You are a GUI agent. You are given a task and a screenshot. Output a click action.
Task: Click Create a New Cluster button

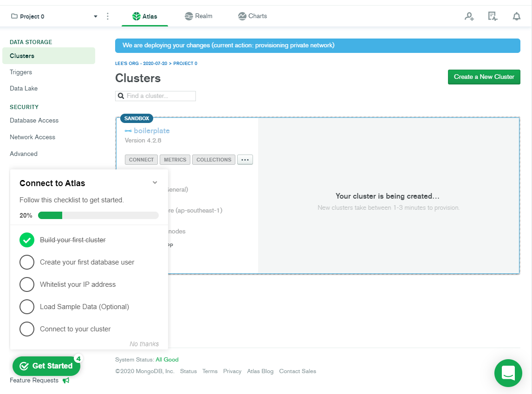tap(484, 77)
